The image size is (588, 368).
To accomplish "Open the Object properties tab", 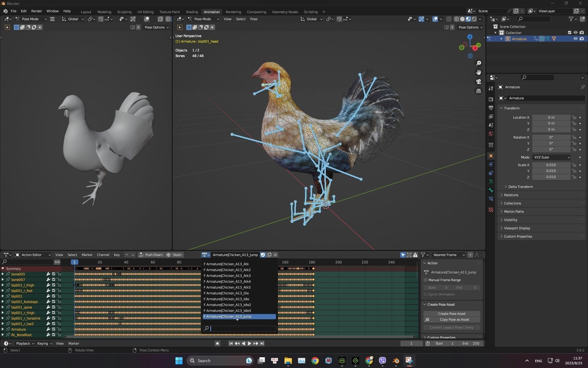I will click(x=491, y=156).
